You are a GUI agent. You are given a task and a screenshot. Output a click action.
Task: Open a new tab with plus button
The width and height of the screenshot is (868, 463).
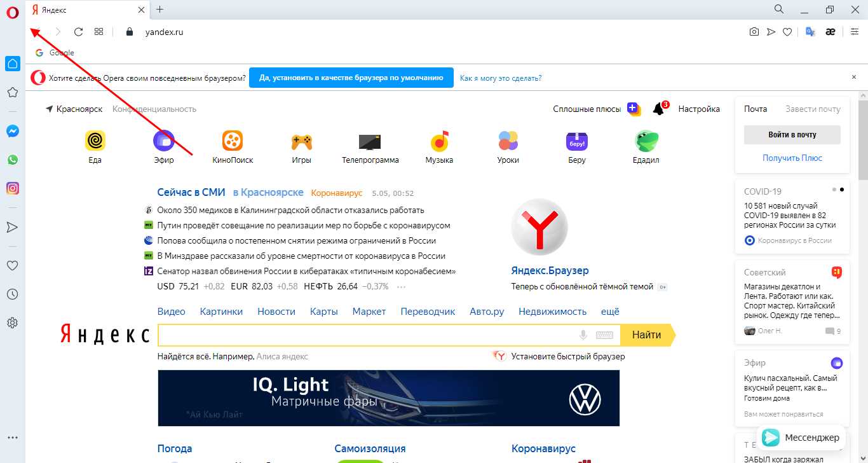pos(159,10)
